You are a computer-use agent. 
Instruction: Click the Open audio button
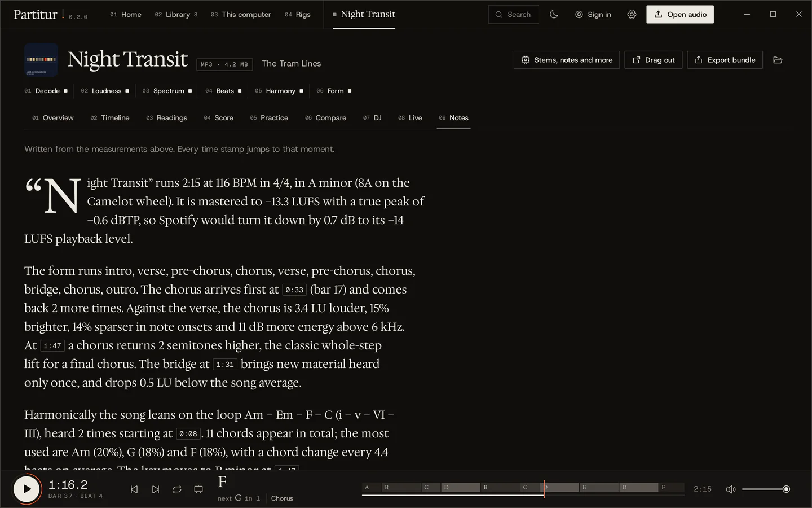(x=680, y=15)
